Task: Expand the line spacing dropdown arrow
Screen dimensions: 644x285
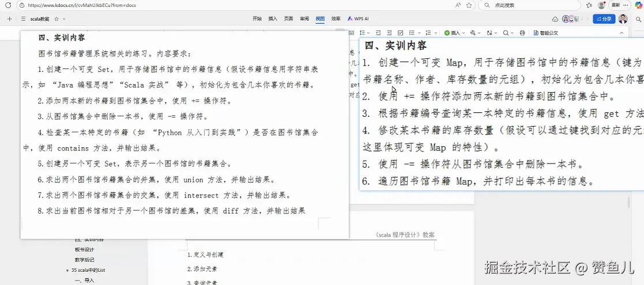Action: [x=368, y=33]
